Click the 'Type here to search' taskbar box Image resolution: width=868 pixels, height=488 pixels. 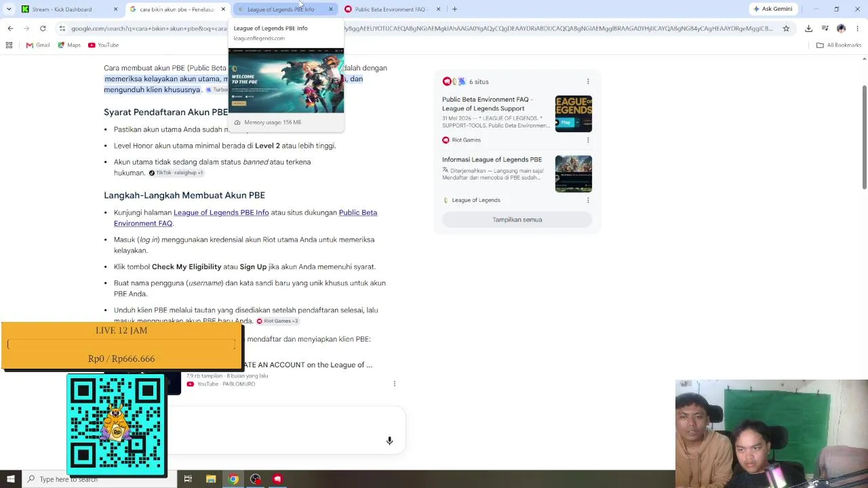tap(99, 479)
